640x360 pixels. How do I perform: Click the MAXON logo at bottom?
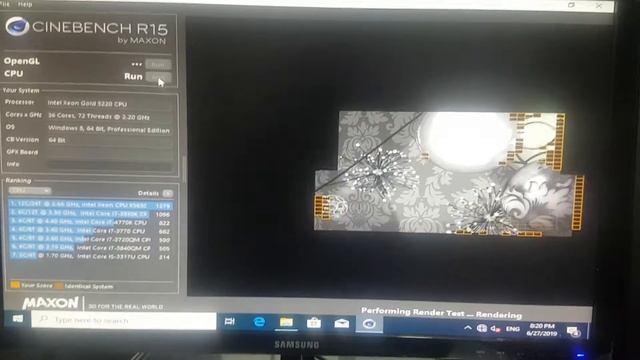50,303
